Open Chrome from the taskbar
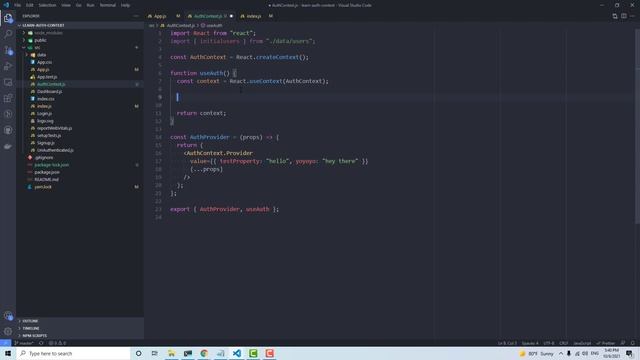Viewport: 640px width, 360px height. click(x=204, y=353)
